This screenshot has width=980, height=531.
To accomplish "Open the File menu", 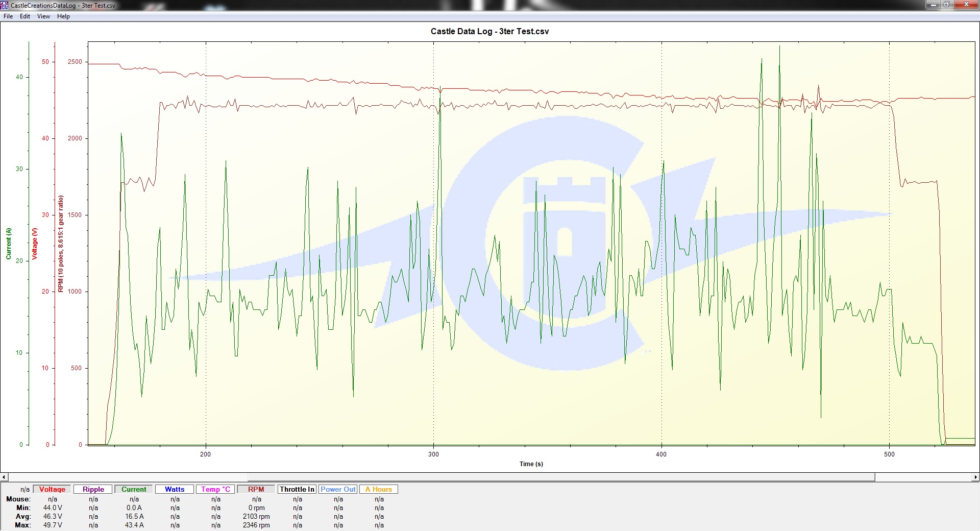I will coord(8,16).
